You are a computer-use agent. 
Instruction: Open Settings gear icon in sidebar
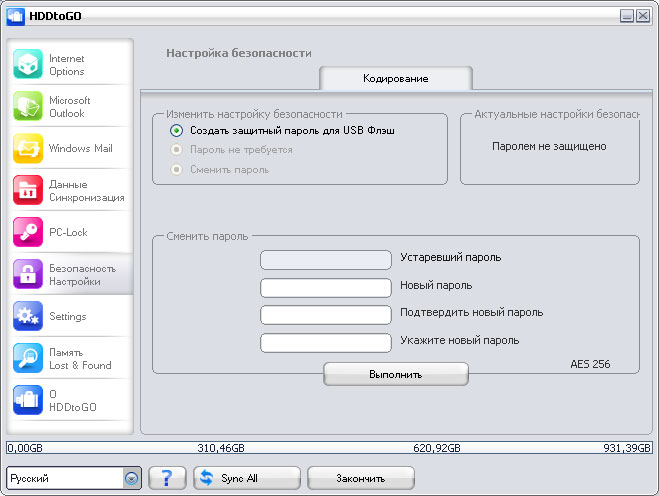coord(28,316)
